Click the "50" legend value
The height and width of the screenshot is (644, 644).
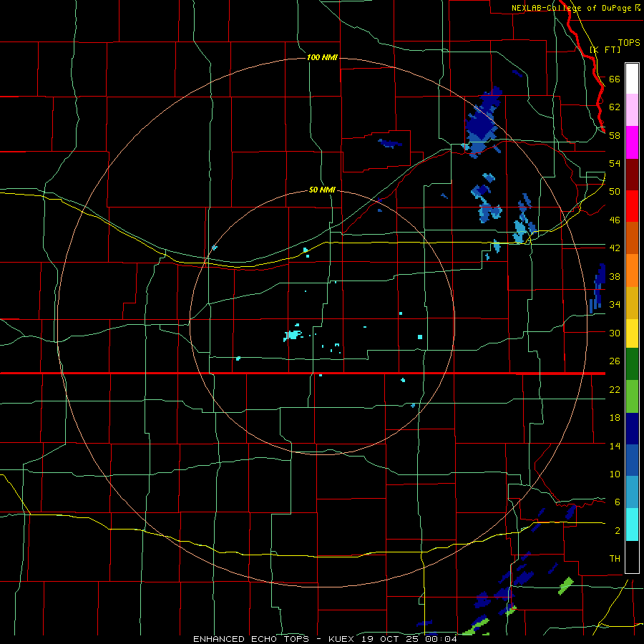pos(615,191)
